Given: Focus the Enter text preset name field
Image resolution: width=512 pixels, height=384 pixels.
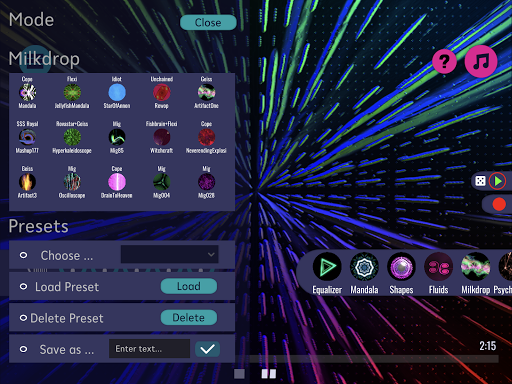Looking at the screenshot, I should click(149, 349).
